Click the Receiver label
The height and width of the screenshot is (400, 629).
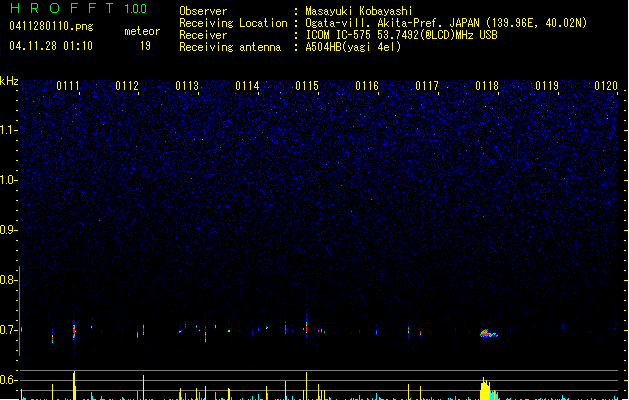(203, 35)
